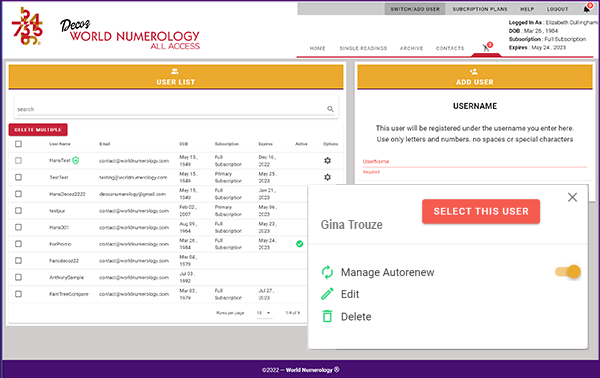The image size is (600, 378).
Task: Close the Gina Trouze popup
Action: pos(572,197)
